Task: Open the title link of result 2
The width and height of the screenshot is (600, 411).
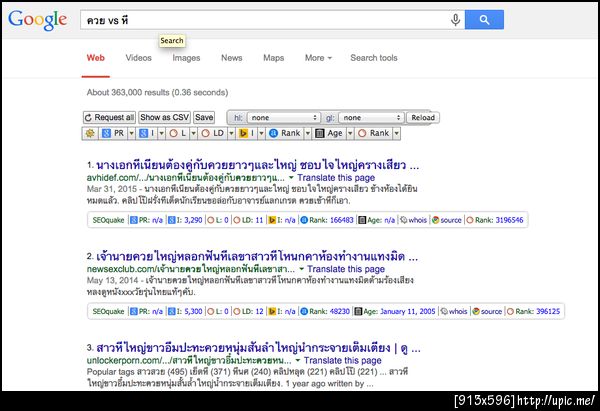Action: coord(257,256)
